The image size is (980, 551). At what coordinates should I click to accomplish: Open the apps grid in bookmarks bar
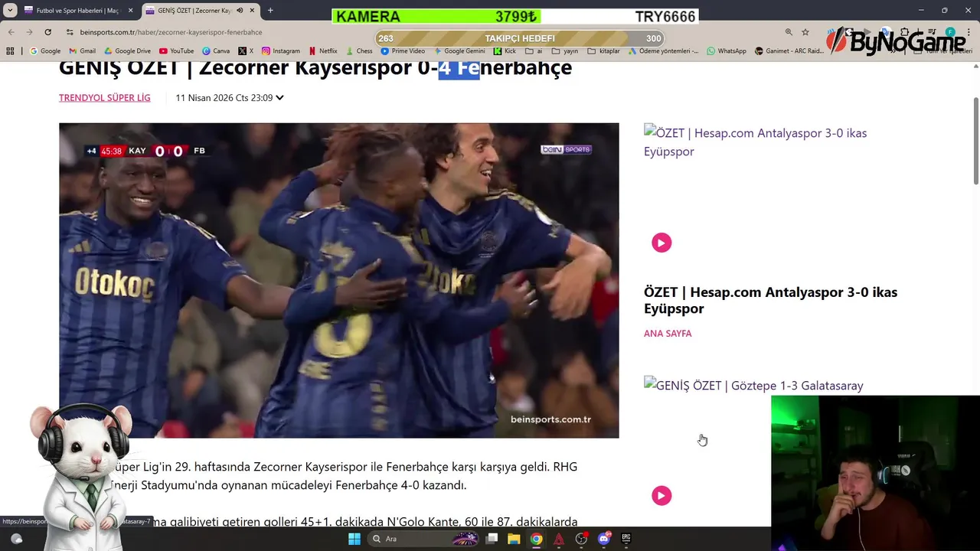10,51
